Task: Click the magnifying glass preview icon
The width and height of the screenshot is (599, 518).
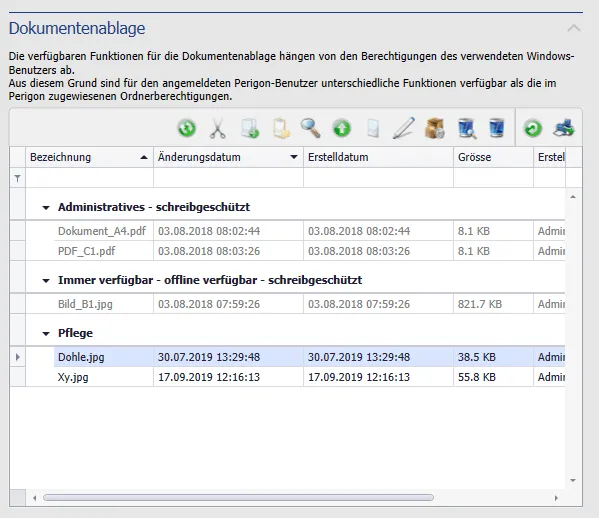Action: coord(310,128)
